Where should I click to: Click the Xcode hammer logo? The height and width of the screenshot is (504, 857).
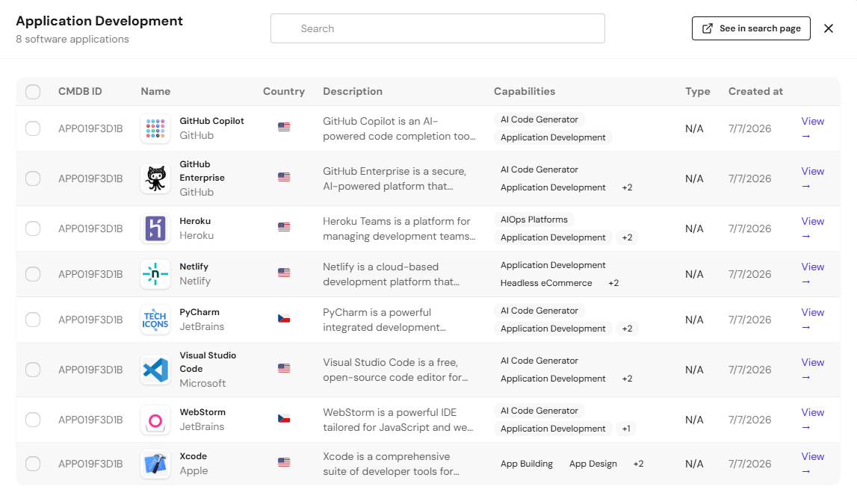point(155,464)
